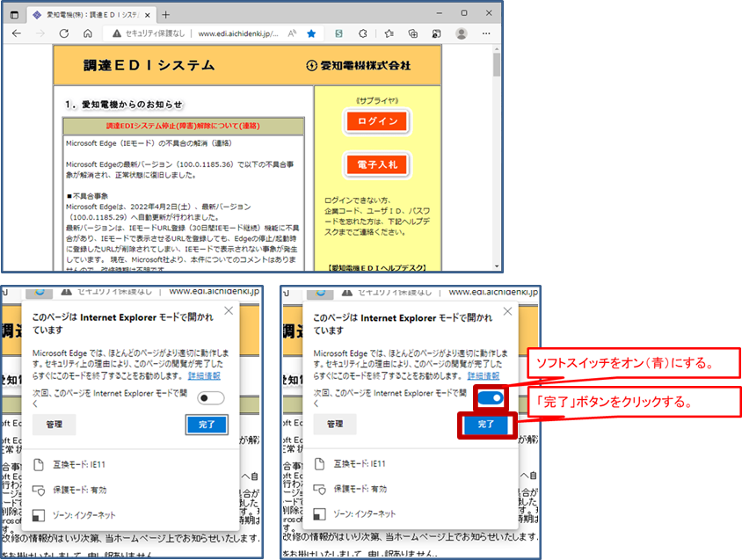Viewport: 742px width, 560px height.
Task: Click the 保護モード shield icon, blue-switch dialog
Action: [319, 489]
